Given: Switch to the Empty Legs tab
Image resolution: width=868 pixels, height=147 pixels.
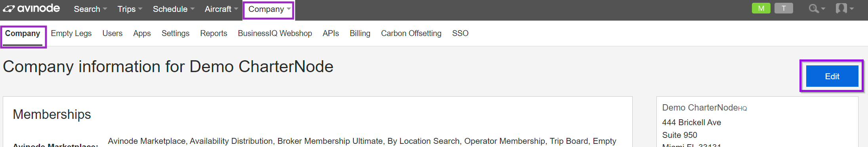Looking at the screenshot, I should point(71,33).
